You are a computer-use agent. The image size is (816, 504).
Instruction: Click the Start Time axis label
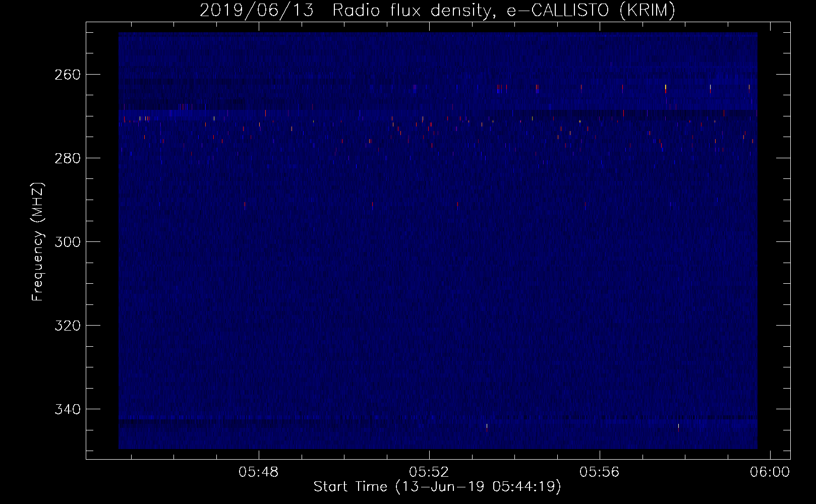(437, 487)
